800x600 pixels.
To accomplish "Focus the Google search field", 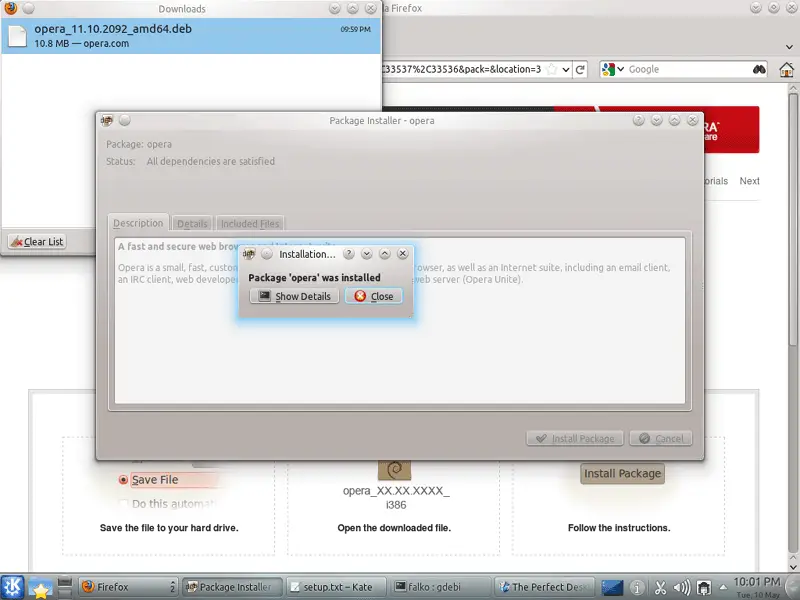I will point(689,69).
